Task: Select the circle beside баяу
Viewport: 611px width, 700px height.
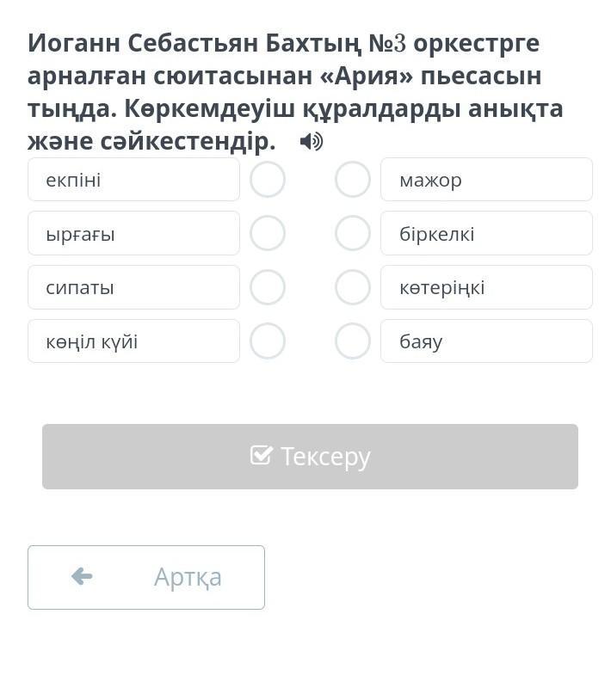Action: pyautogui.click(x=353, y=341)
